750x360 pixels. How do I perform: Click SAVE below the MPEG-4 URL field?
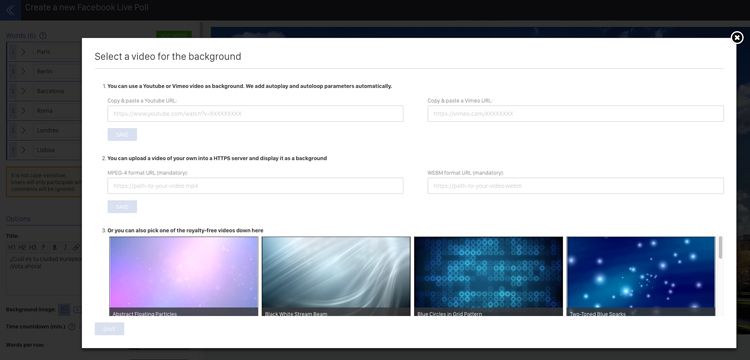pyautogui.click(x=122, y=207)
